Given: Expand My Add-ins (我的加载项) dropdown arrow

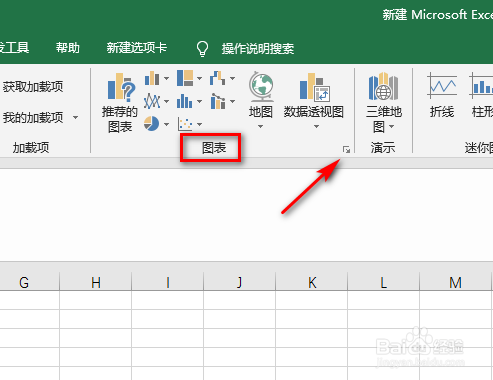Looking at the screenshot, I should point(76,117).
